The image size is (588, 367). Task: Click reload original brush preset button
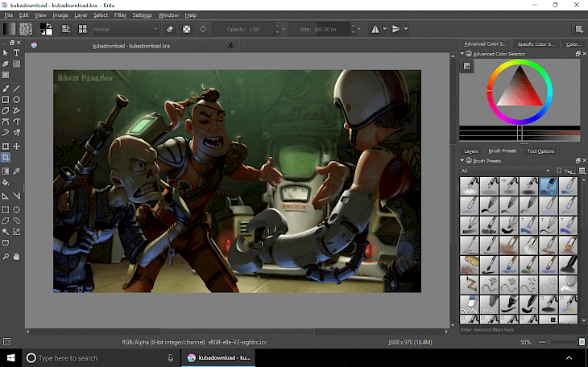pyautogui.click(x=203, y=29)
